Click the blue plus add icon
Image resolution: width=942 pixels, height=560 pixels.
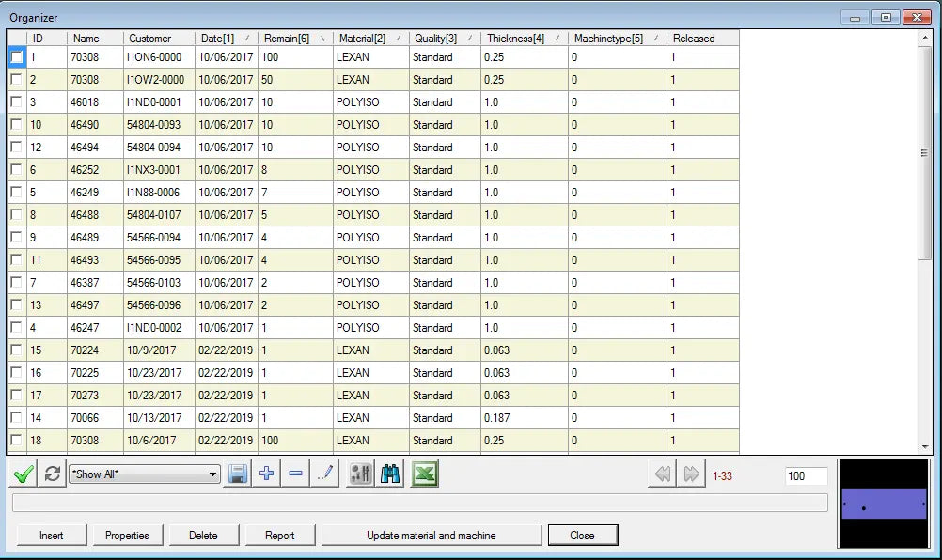click(267, 474)
